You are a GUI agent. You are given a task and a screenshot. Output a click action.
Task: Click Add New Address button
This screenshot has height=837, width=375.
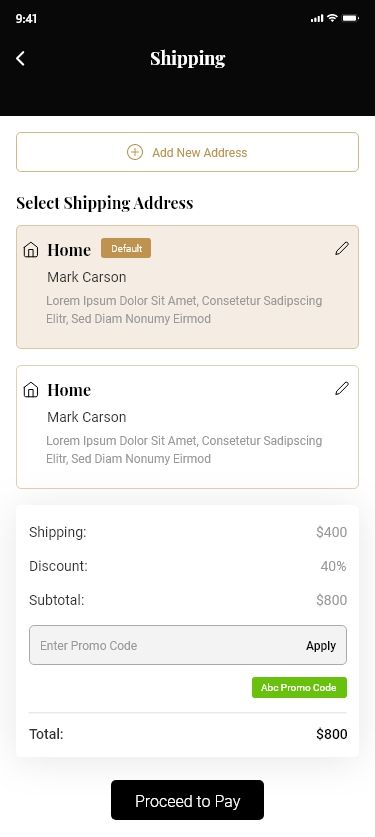pos(187,152)
